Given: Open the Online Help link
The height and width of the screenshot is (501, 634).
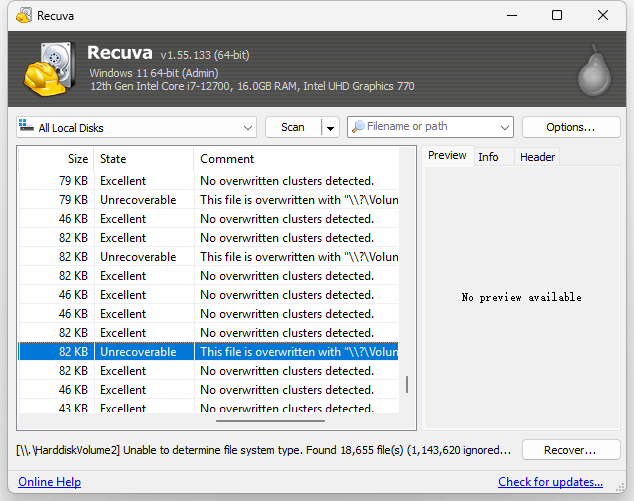Looking at the screenshot, I should pos(49,482).
